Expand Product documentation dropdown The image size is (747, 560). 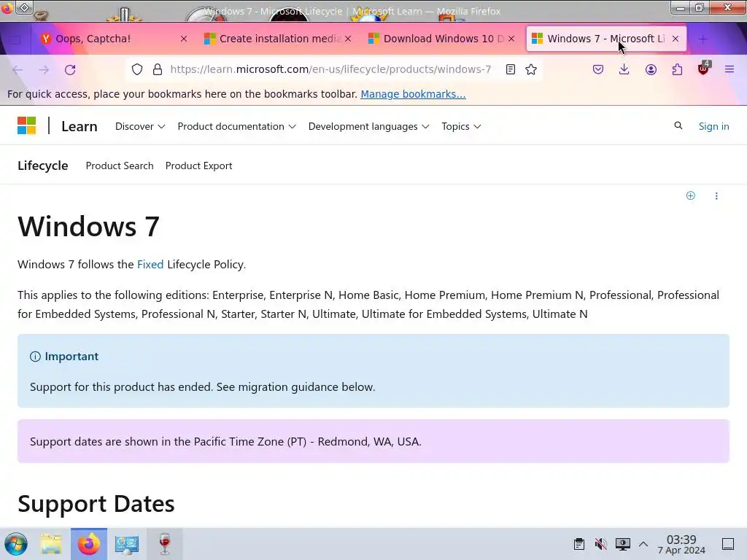(x=237, y=126)
